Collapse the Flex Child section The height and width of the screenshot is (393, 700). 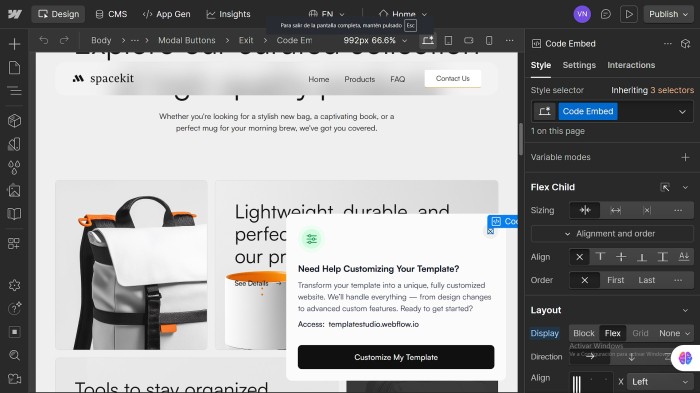point(685,188)
